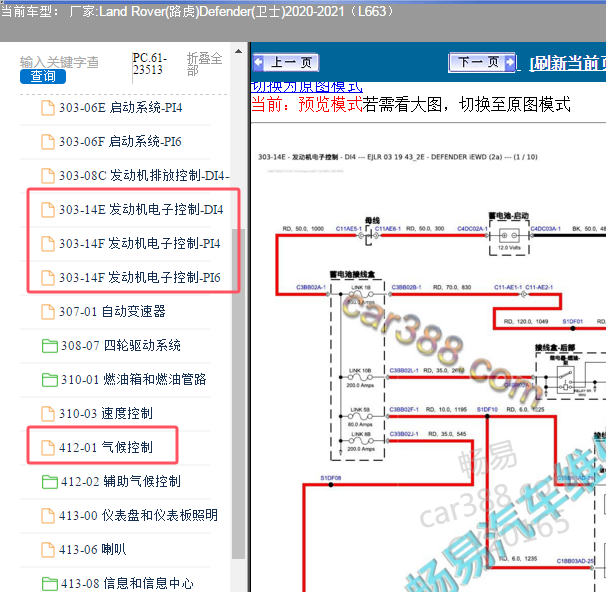This screenshot has width=606, height=592.
Task: Open 303-14F 发动机电子控制-PI4 document
Action: [140, 243]
